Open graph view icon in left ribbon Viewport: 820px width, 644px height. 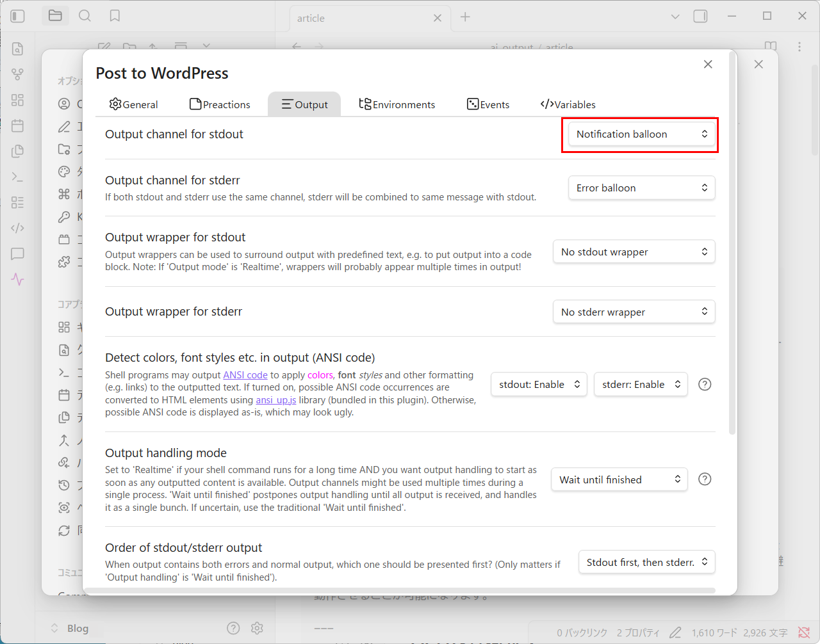tap(18, 74)
